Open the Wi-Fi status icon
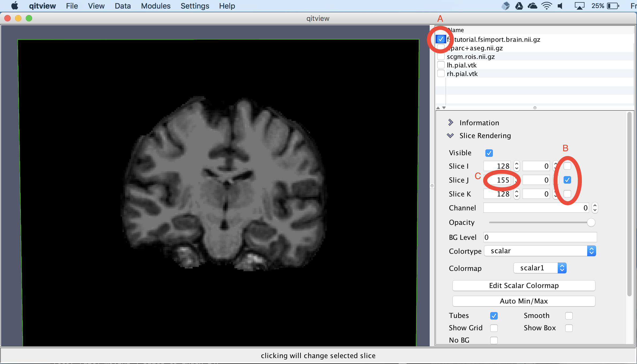The height and width of the screenshot is (364, 637). (546, 6)
